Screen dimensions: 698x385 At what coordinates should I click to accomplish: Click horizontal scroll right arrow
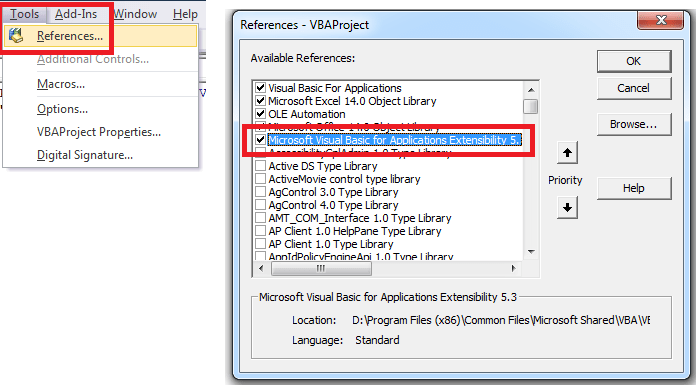click(514, 268)
